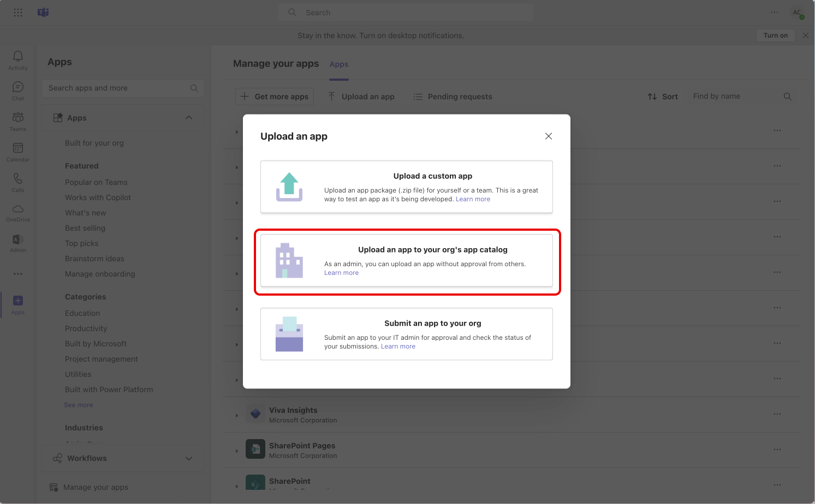
Task: Open more options for SharePoint Pages
Action: pyautogui.click(x=777, y=449)
